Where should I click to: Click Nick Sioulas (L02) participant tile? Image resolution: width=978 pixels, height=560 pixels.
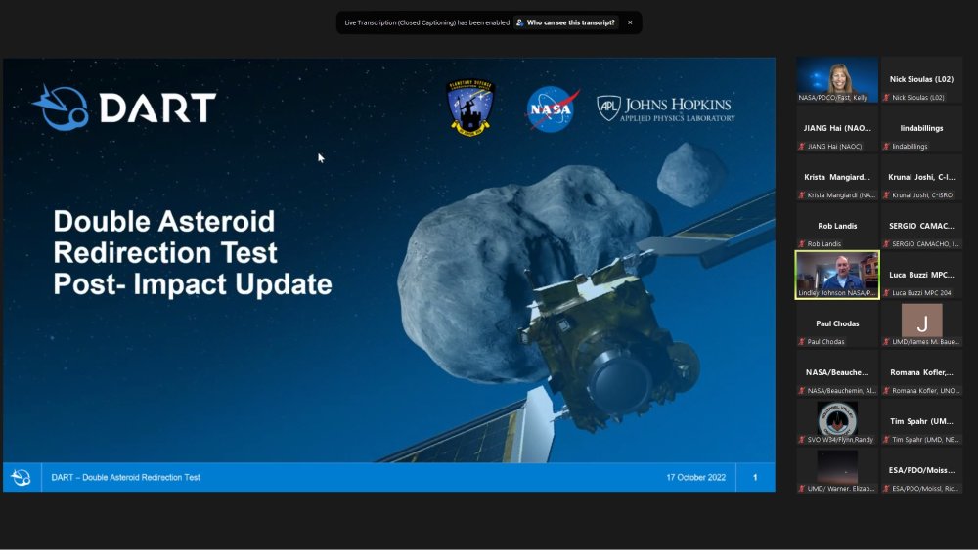[x=921, y=79]
